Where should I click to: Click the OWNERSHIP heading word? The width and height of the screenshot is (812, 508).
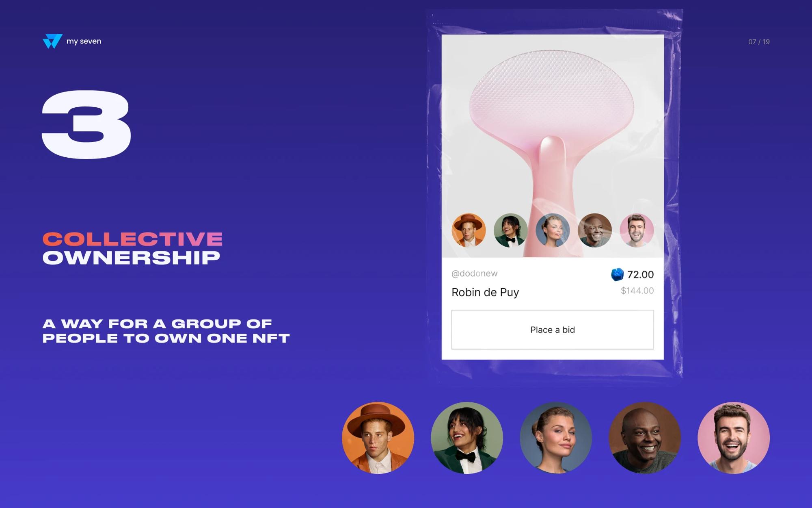[x=131, y=258]
